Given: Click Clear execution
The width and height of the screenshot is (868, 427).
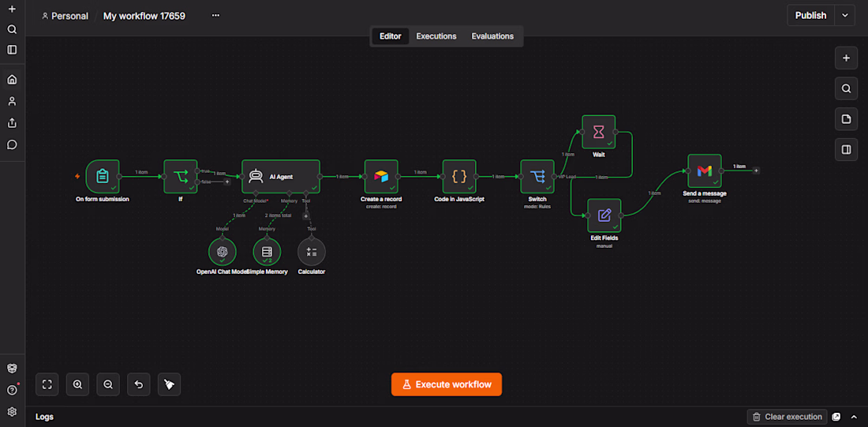Looking at the screenshot, I should click(788, 417).
